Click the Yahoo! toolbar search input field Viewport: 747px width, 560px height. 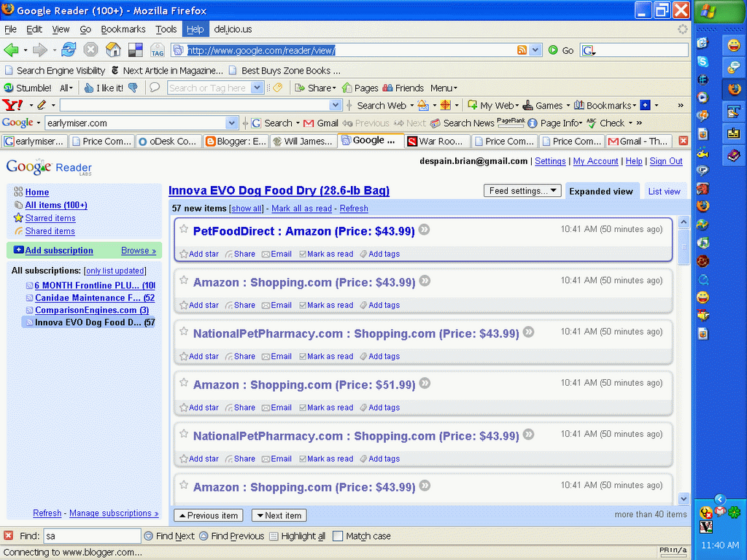[x=195, y=105]
